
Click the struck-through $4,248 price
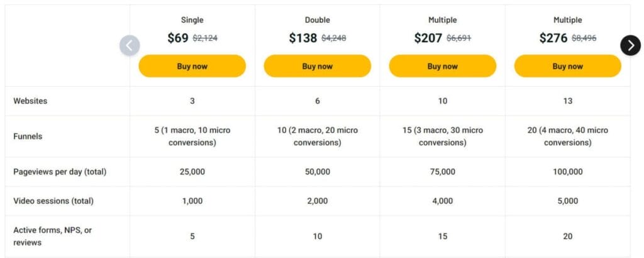point(333,38)
